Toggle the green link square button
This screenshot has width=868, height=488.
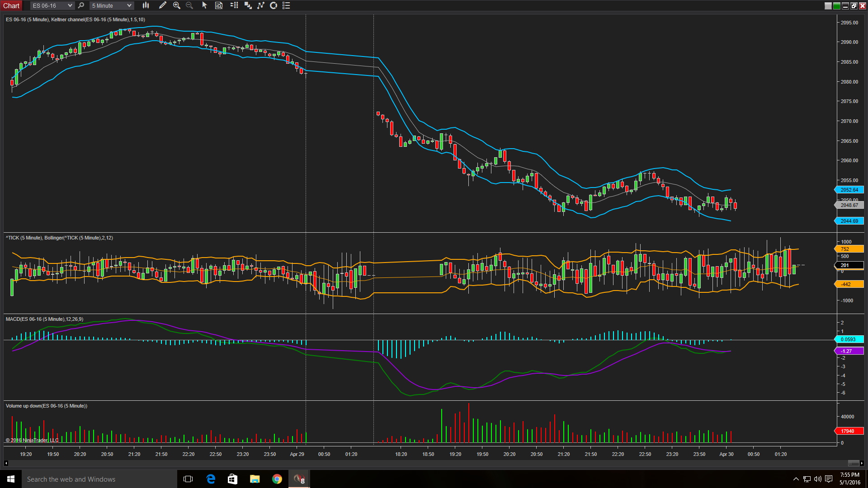click(836, 6)
